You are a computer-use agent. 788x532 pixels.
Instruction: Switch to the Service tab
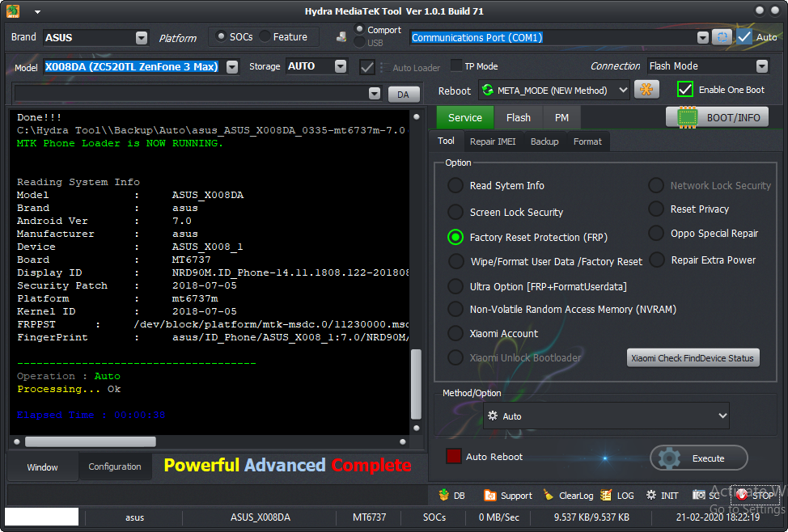coord(465,117)
